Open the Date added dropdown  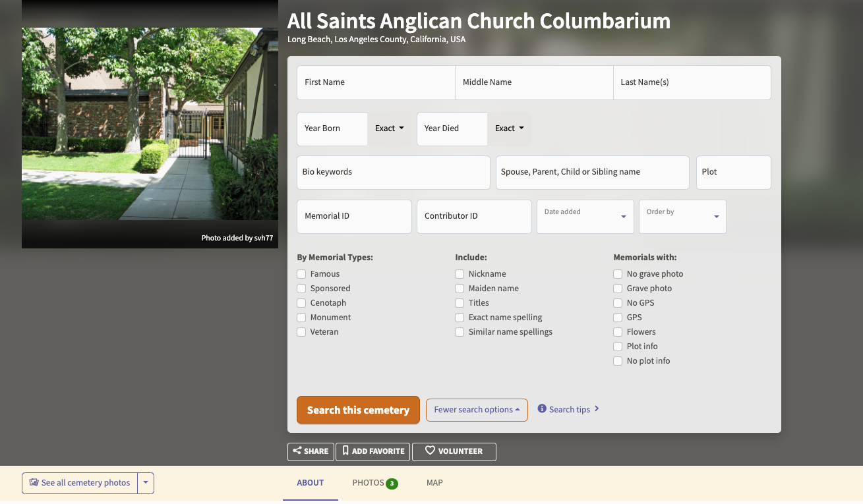point(585,217)
